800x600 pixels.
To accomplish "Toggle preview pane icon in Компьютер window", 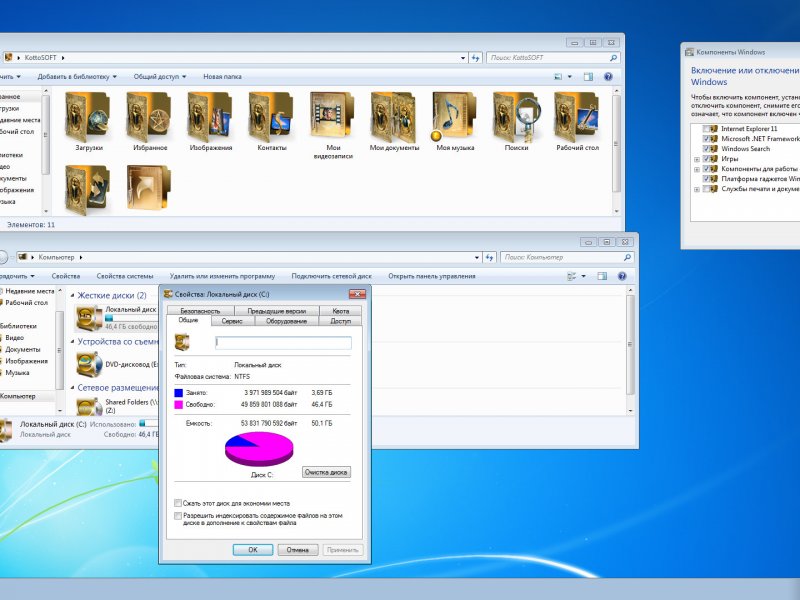I will pyautogui.click(x=602, y=276).
